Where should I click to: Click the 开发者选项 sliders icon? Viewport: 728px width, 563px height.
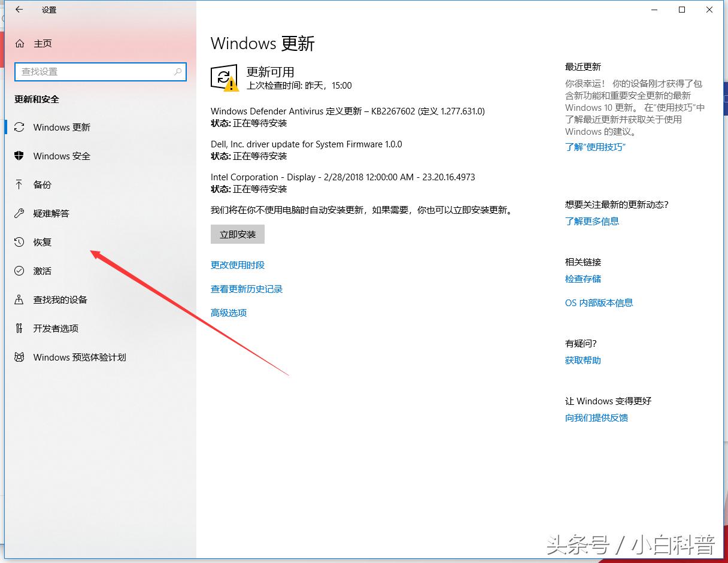tap(19, 328)
